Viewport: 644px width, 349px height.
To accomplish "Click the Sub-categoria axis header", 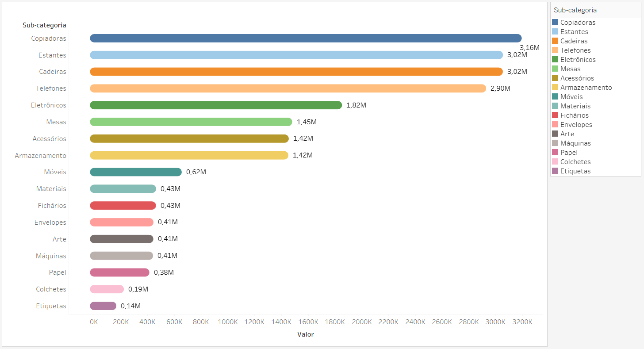I will point(44,25).
